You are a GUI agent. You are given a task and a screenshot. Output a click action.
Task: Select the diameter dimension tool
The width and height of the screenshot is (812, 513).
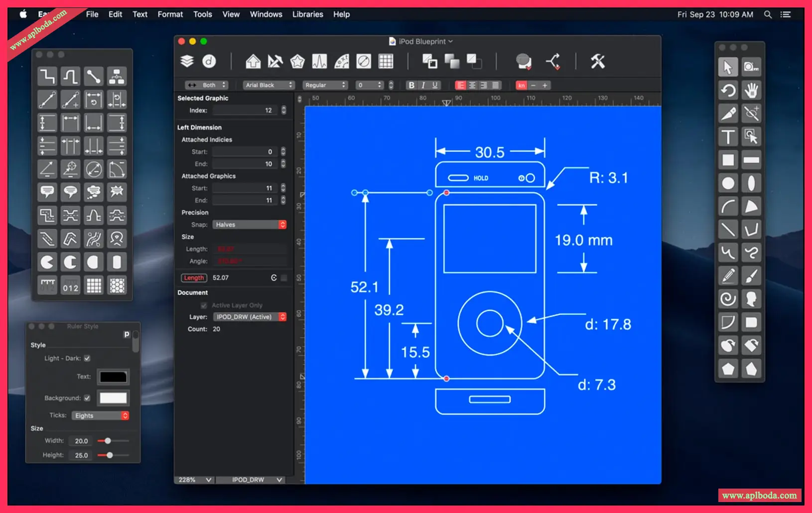[x=94, y=169]
